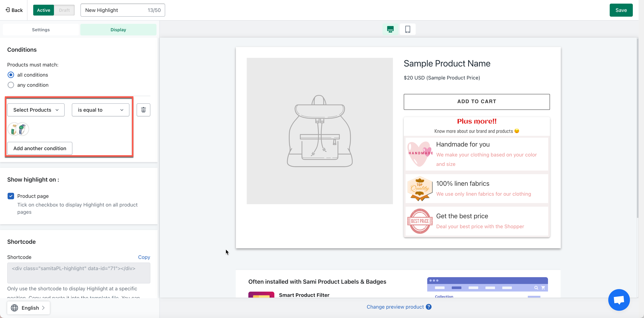This screenshot has height=318, width=644.
Task: Click Handmade for you title
Action: pos(463,144)
